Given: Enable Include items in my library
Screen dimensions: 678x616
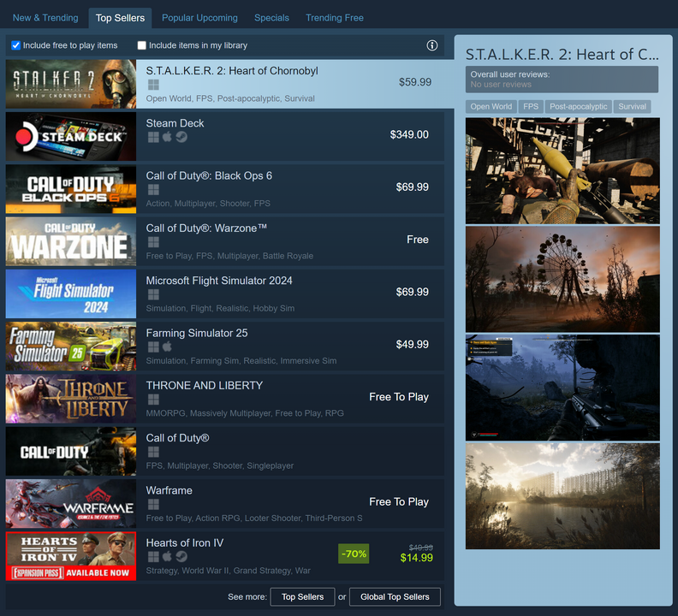Looking at the screenshot, I should coord(142,45).
